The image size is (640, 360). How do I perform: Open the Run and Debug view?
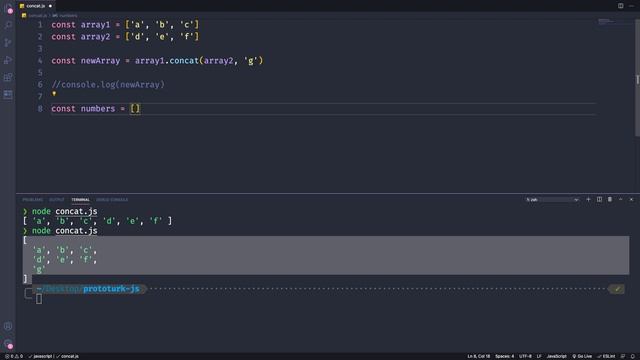[x=8, y=60]
